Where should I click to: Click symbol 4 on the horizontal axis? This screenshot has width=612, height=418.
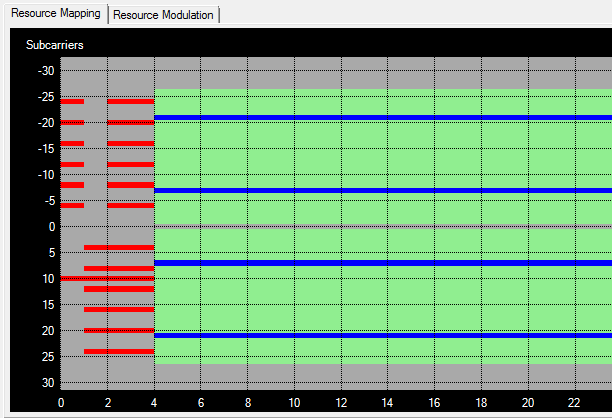click(154, 403)
